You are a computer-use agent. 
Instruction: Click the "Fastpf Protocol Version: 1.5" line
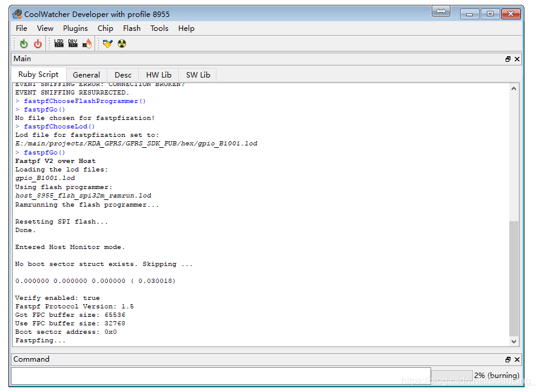coord(75,307)
